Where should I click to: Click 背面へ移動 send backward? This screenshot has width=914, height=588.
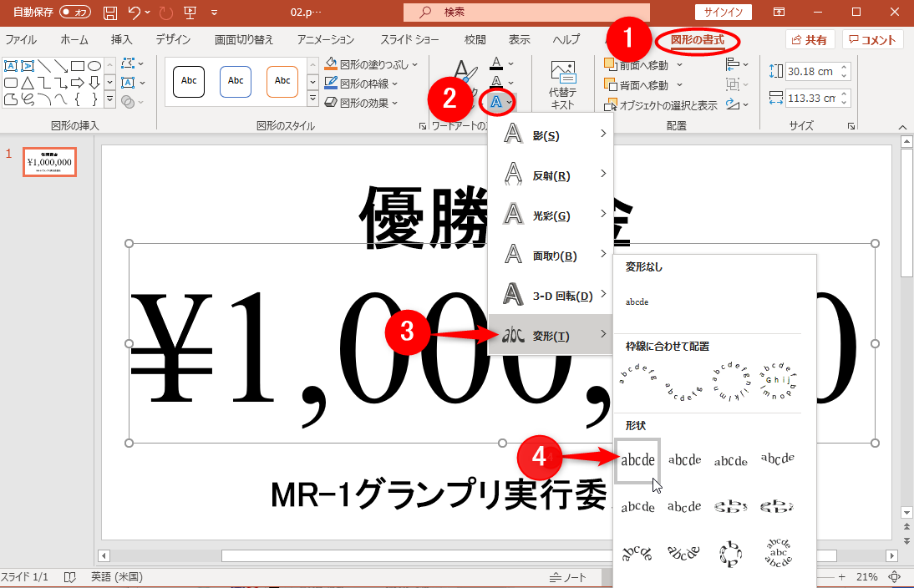pyautogui.click(x=637, y=85)
